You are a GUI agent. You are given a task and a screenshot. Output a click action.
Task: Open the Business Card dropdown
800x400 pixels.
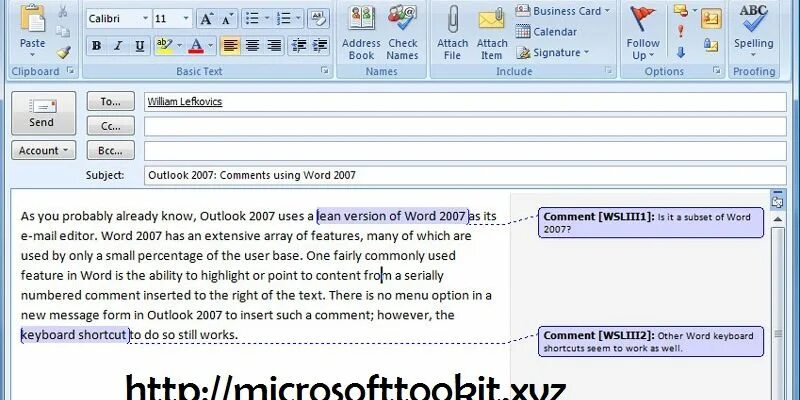[x=562, y=11]
